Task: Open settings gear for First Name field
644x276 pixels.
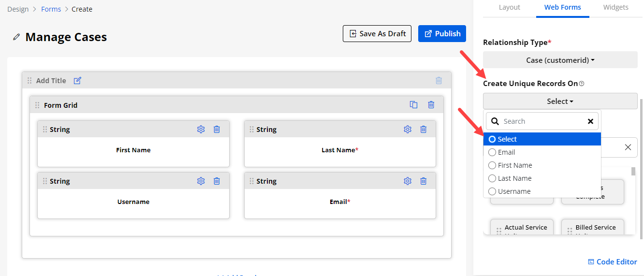Action: (201, 130)
